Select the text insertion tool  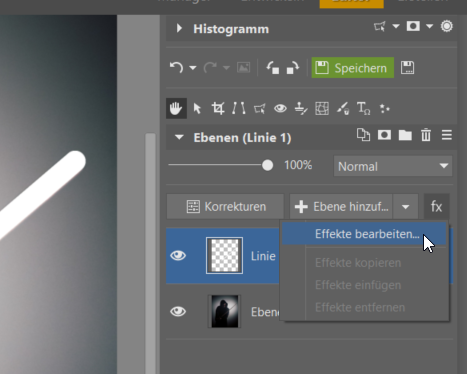click(363, 108)
